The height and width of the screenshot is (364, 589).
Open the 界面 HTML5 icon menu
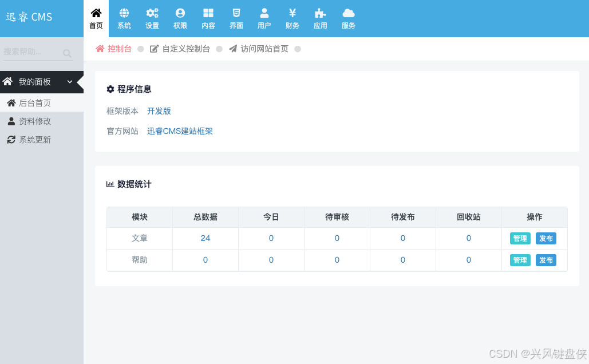(236, 18)
